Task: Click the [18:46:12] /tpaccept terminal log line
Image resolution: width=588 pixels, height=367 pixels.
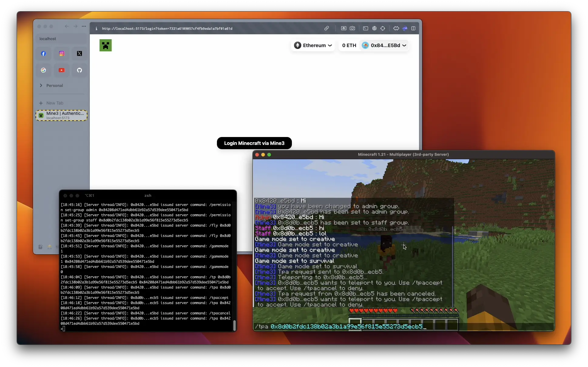Action: click(145, 298)
